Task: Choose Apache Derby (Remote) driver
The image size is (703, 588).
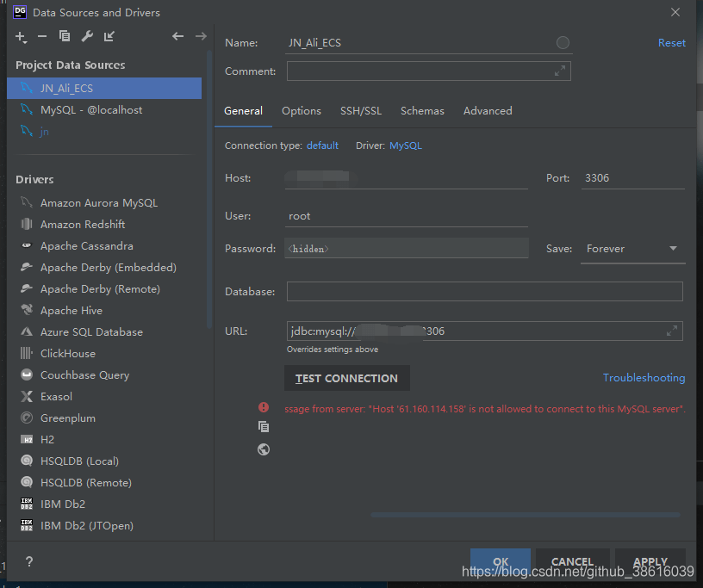Action: pos(104,289)
